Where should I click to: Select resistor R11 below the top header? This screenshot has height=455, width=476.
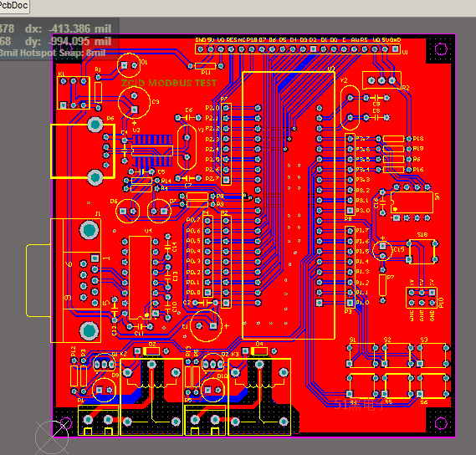click(x=206, y=66)
